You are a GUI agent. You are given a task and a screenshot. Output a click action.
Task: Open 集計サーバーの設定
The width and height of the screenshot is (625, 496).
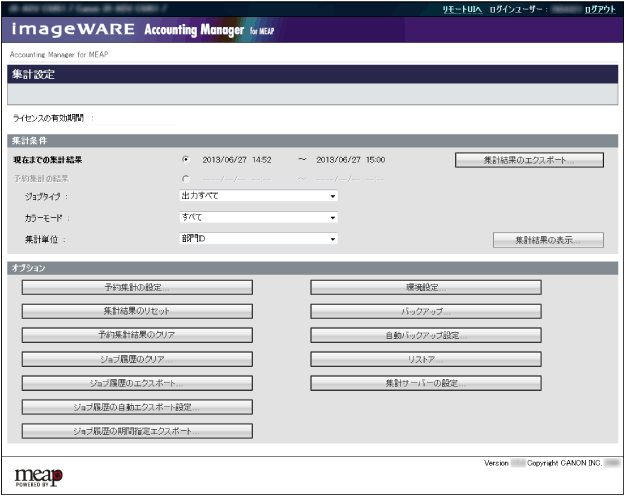click(425, 383)
